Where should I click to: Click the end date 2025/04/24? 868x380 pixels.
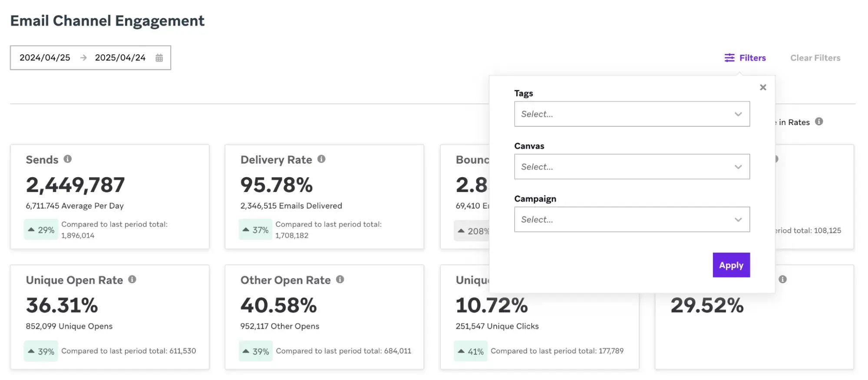[x=120, y=58]
